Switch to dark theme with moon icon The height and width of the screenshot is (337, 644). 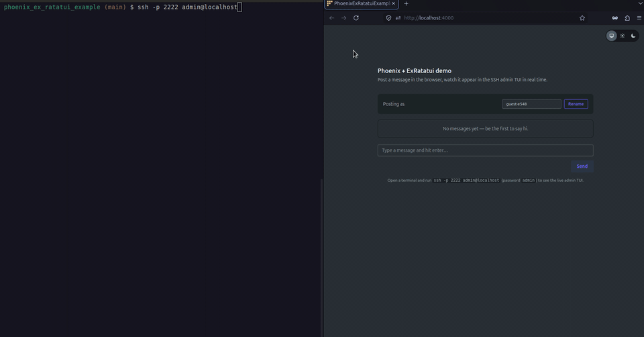click(633, 36)
